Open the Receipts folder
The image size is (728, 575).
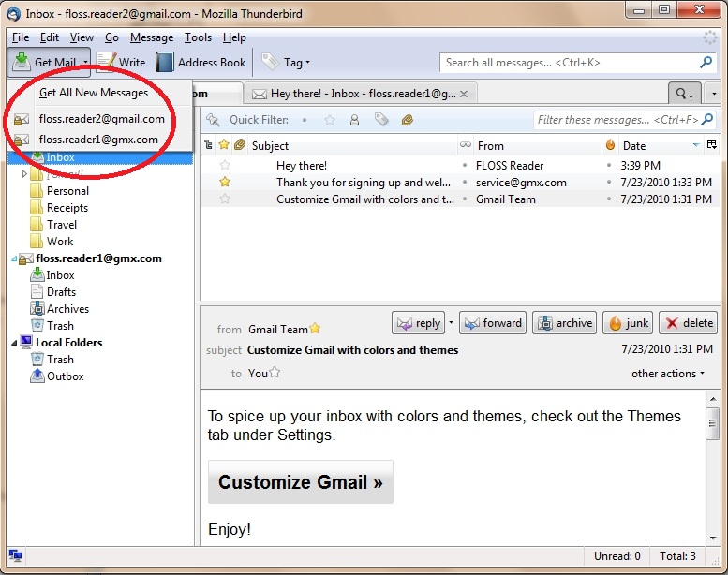coord(59,208)
